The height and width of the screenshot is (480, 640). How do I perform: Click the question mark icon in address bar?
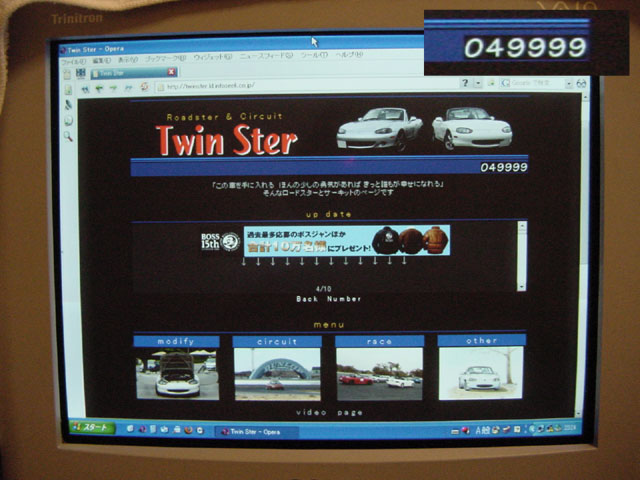465,83
